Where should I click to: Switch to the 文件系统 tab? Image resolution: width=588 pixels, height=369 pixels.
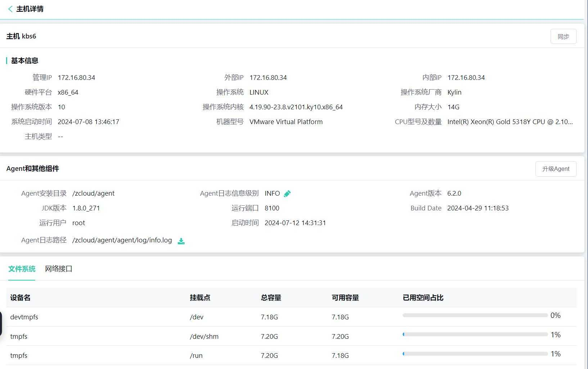point(22,269)
